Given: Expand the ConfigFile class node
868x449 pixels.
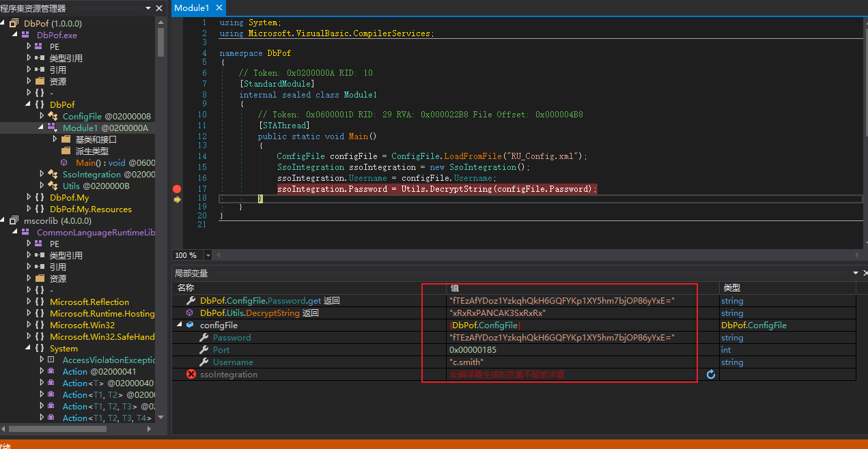Looking at the screenshot, I should 42,117.
